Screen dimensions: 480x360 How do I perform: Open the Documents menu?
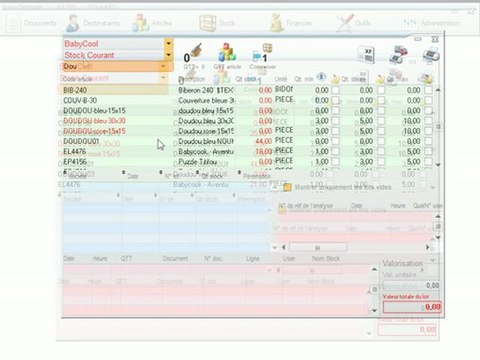point(32,23)
